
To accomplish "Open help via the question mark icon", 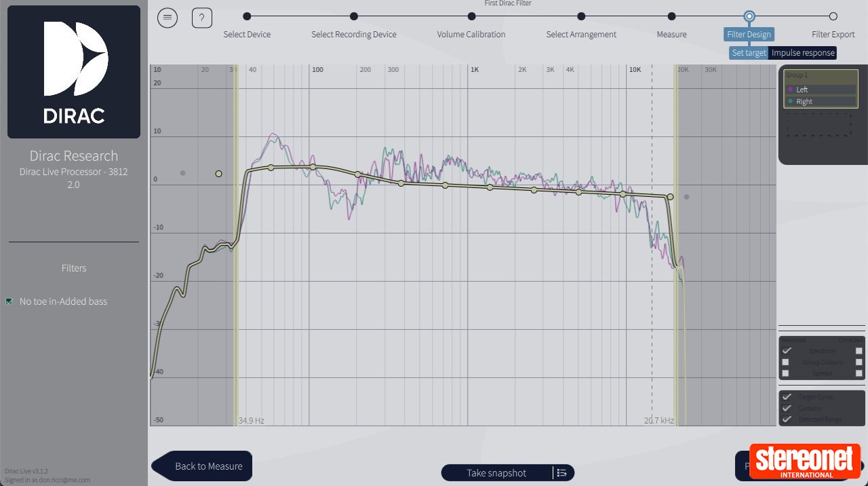I will click(x=201, y=18).
